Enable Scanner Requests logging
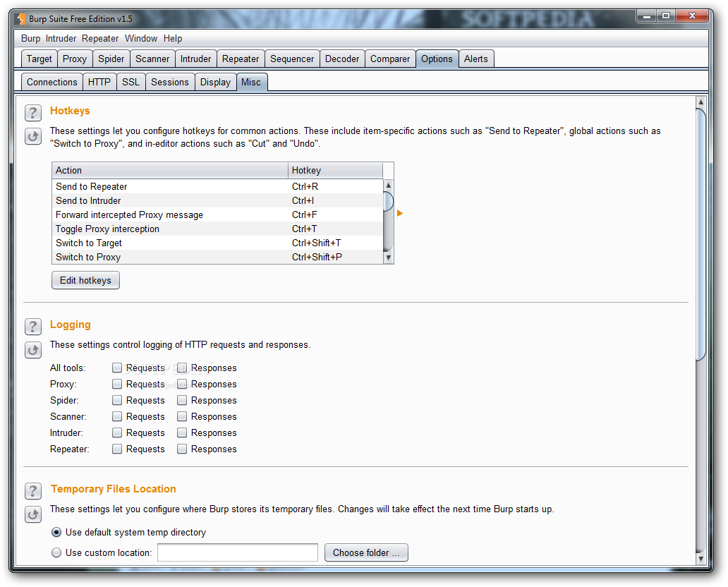The width and height of the screenshot is (728, 587). (x=117, y=416)
